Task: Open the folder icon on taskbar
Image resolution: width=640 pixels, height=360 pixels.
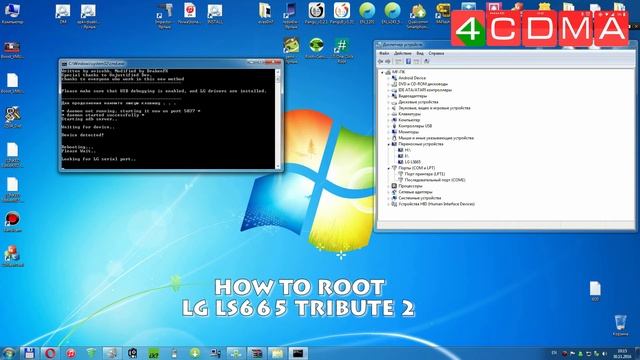Action: coord(277,353)
